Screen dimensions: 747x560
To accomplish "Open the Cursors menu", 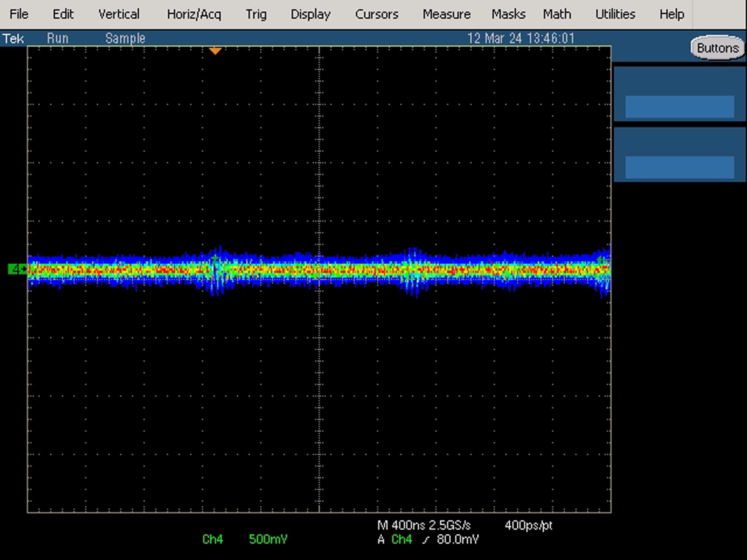I will pyautogui.click(x=377, y=14).
